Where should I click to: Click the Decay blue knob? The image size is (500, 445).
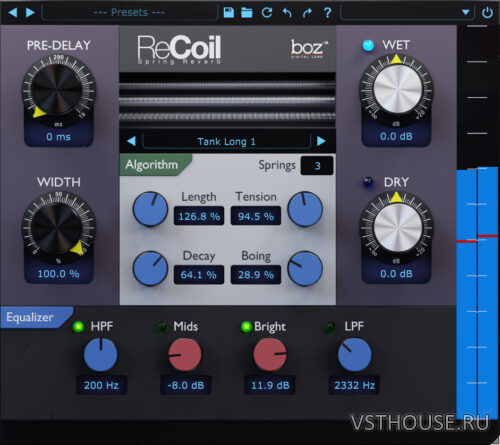point(150,269)
